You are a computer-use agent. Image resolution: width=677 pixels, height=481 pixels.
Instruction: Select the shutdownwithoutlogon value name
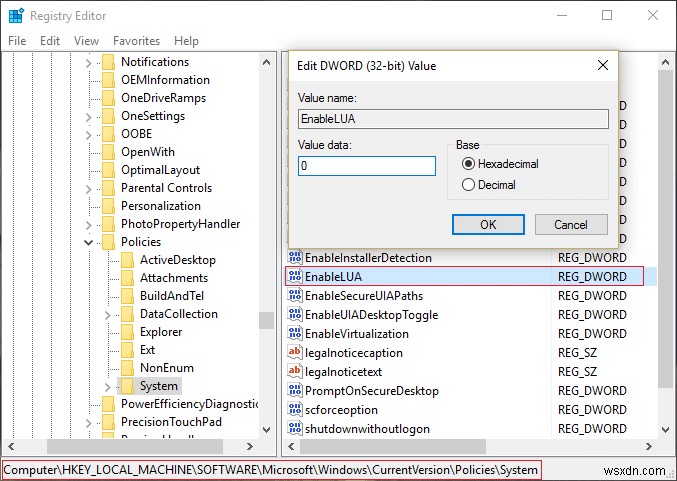click(367, 429)
